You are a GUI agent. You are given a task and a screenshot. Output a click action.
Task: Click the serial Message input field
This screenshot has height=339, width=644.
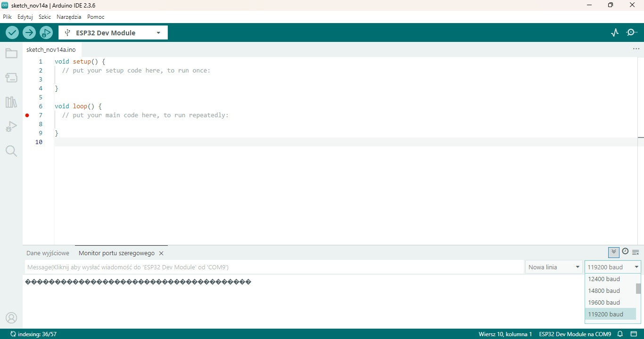[x=274, y=267]
